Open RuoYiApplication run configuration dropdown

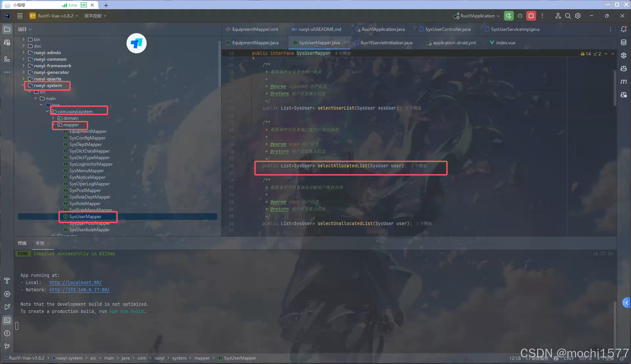(477, 16)
